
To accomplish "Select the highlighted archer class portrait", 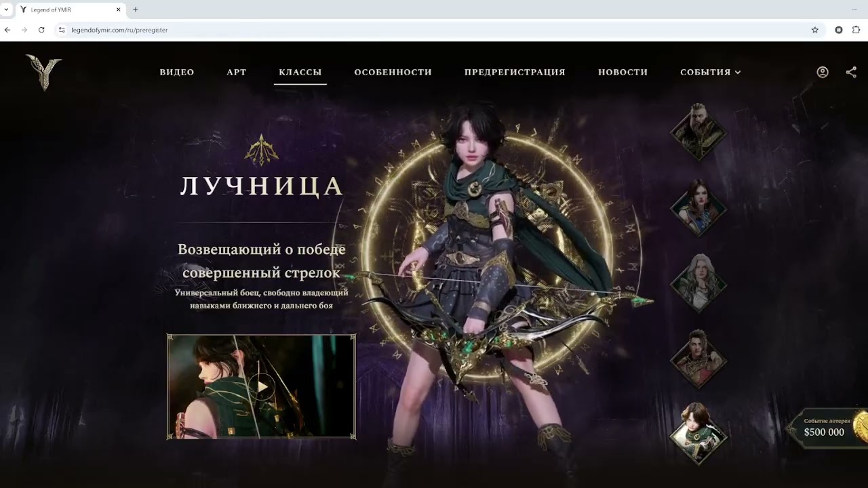I will pos(698,434).
